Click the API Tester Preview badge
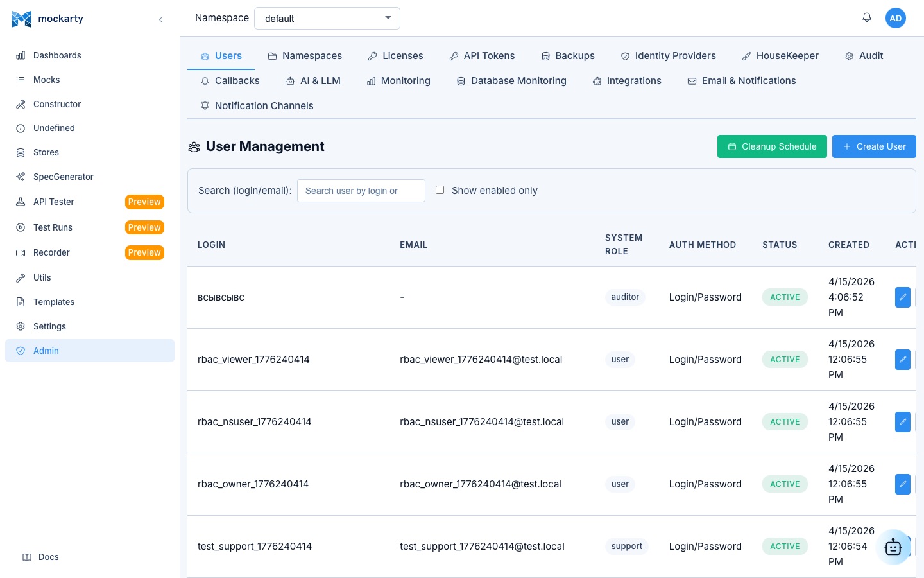 click(x=144, y=202)
